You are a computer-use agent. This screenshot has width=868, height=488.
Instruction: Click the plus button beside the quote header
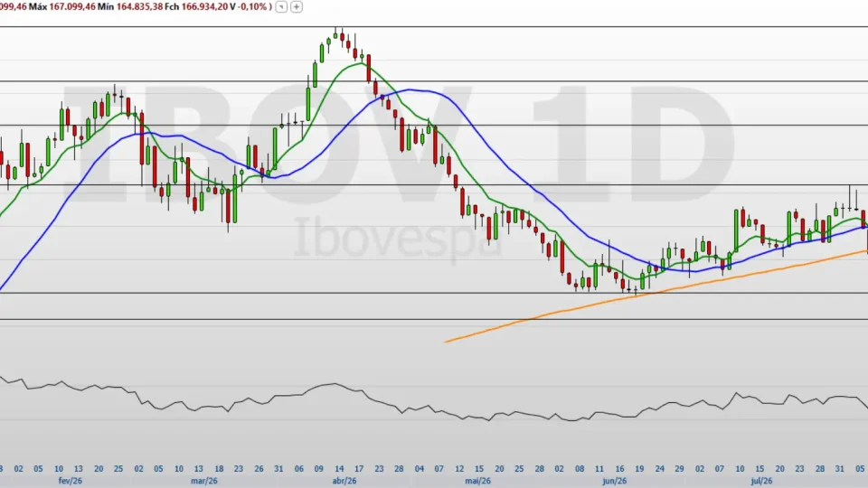pyautogui.click(x=297, y=6)
